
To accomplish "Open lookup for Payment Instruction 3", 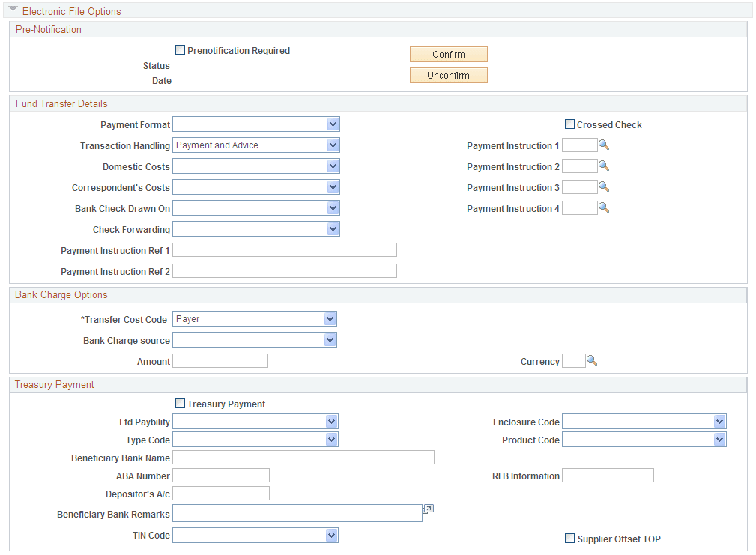I will 604,186.
